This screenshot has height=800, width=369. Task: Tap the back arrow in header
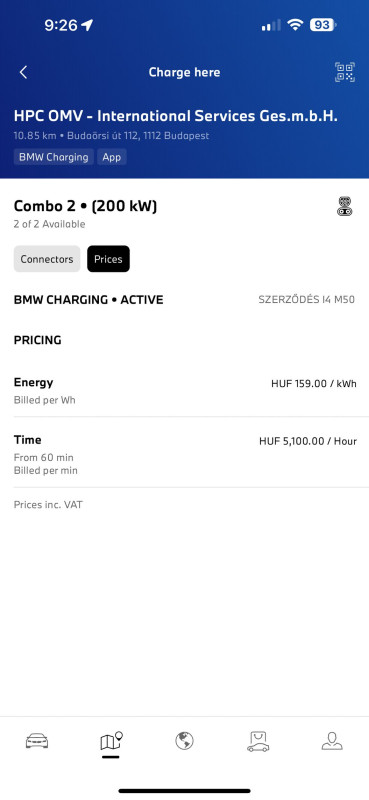(x=23, y=72)
